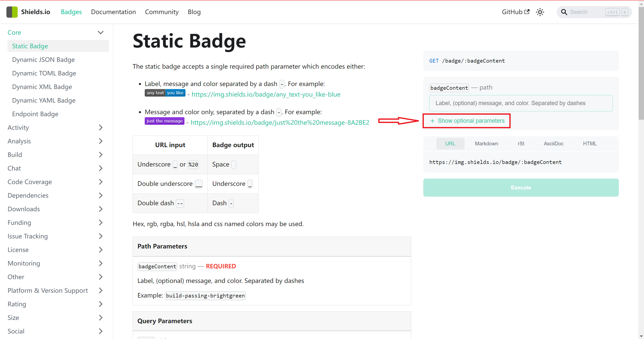The width and height of the screenshot is (644, 339).
Task: Open the any_text-you_like-blue badge link
Action: 266,94
